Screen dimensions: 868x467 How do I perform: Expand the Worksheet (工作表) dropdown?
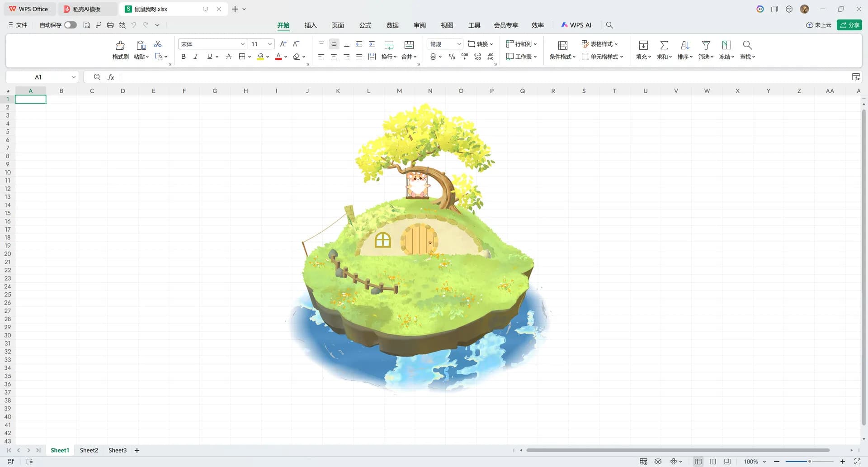click(521, 57)
